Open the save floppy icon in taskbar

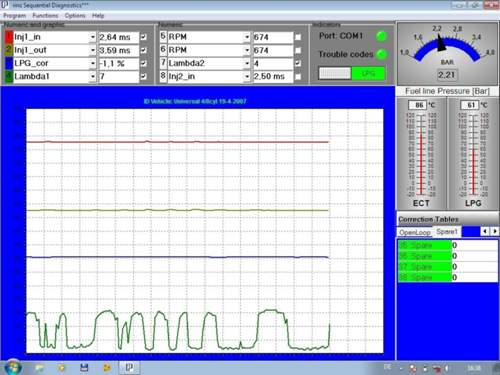[x=84, y=367]
